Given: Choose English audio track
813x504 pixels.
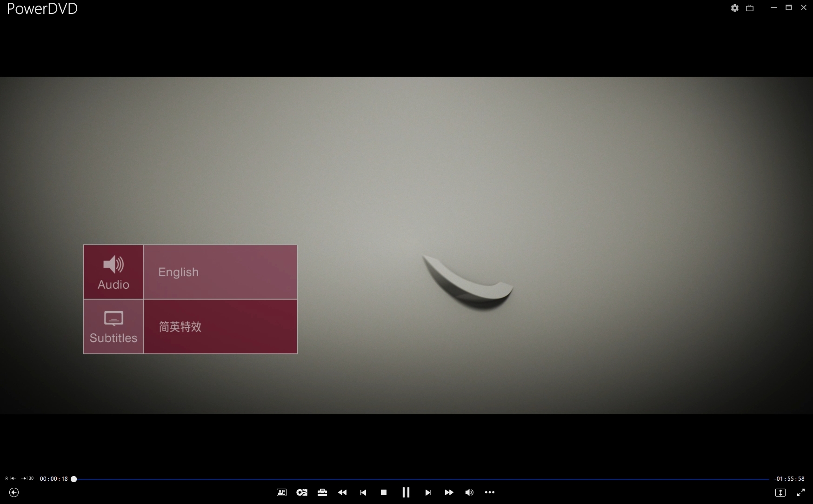Looking at the screenshot, I should 220,272.
